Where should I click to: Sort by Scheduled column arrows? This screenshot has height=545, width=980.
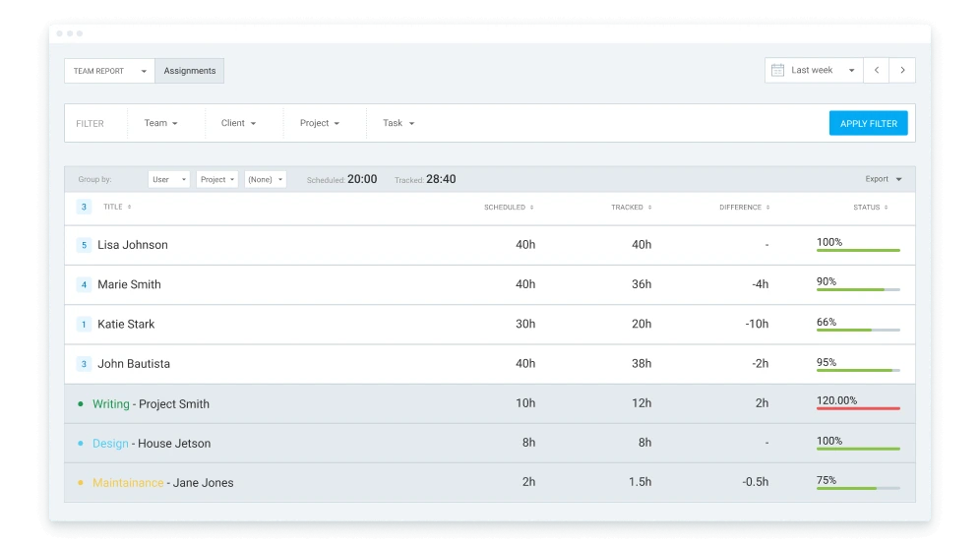(x=532, y=208)
